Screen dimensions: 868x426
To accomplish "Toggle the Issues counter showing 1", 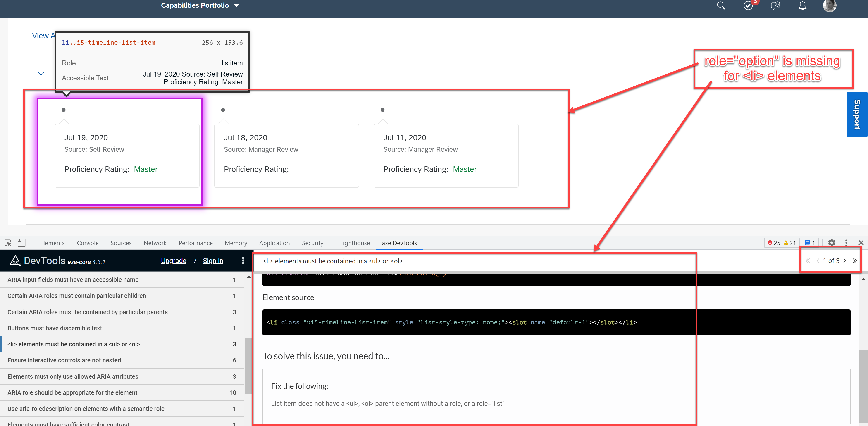I will [810, 243].
